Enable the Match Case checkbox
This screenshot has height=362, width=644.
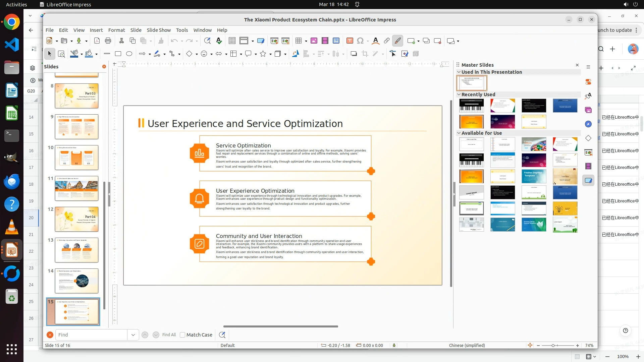[182, 335]
